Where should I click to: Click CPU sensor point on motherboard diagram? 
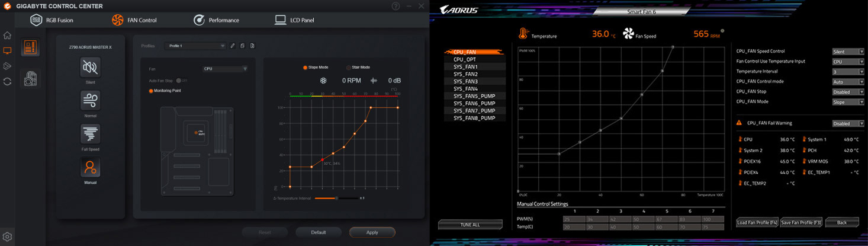click(197, 132)
